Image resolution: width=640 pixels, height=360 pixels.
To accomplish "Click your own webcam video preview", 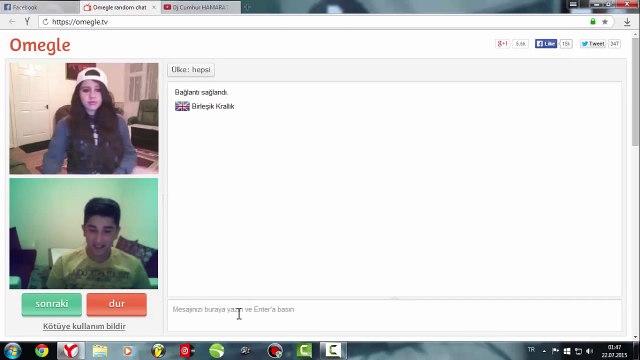I will [84, 233].
